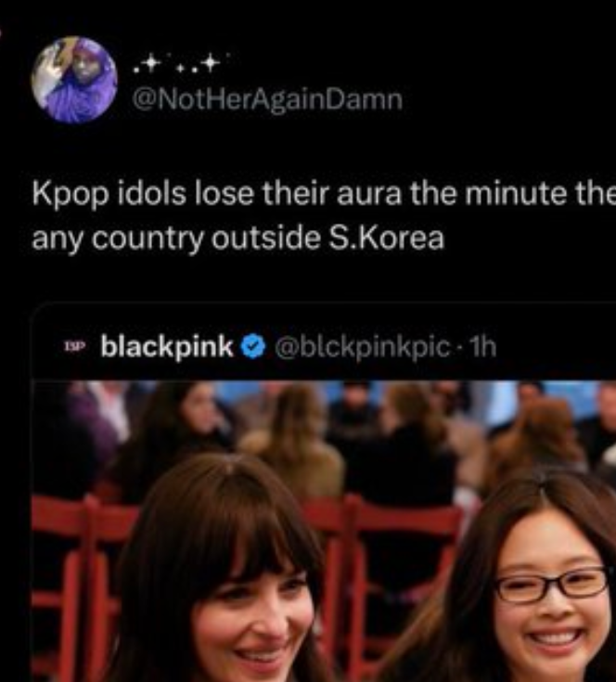The width and height of the screenshot is (616, 682).
Task: Open the quoted tweet card header row
Action: pyautogui.click(x=324, y=347)
